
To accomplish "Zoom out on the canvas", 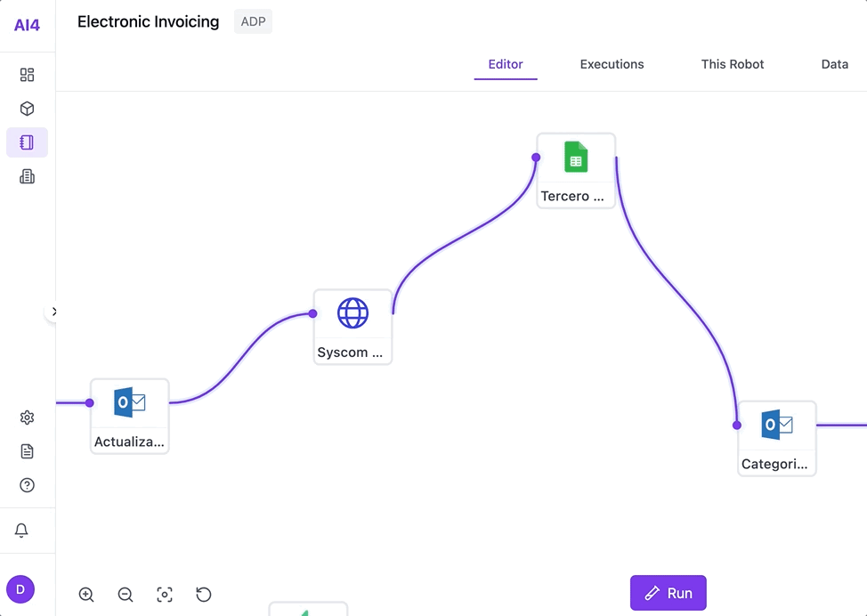I will coord(126,595).
